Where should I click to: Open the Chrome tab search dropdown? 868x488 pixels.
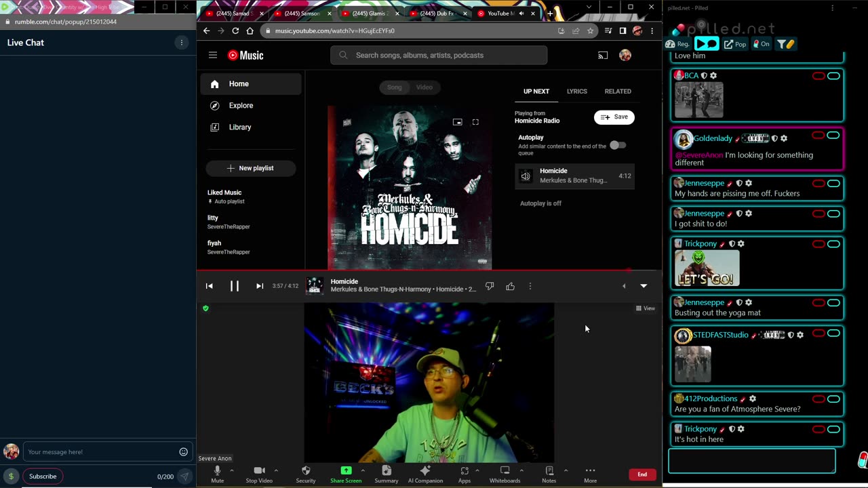(x=589, y=7)
